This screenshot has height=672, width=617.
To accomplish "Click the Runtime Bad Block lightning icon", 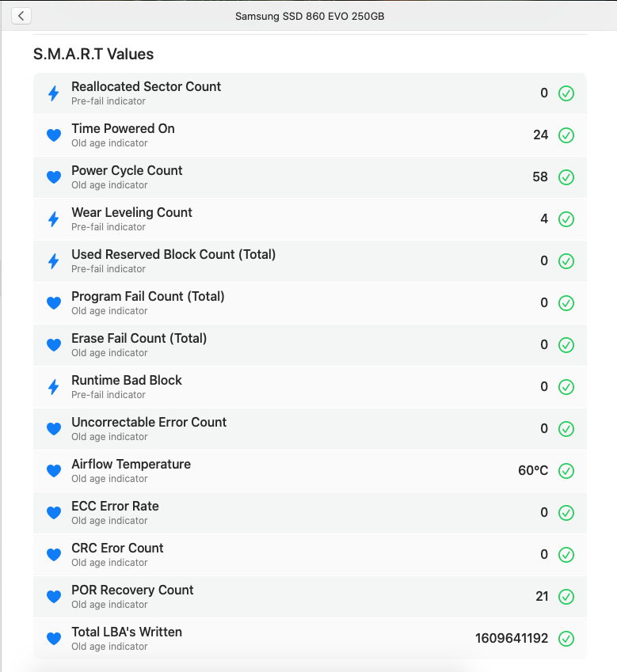I will pyautogui.click(x=54, y=387).
